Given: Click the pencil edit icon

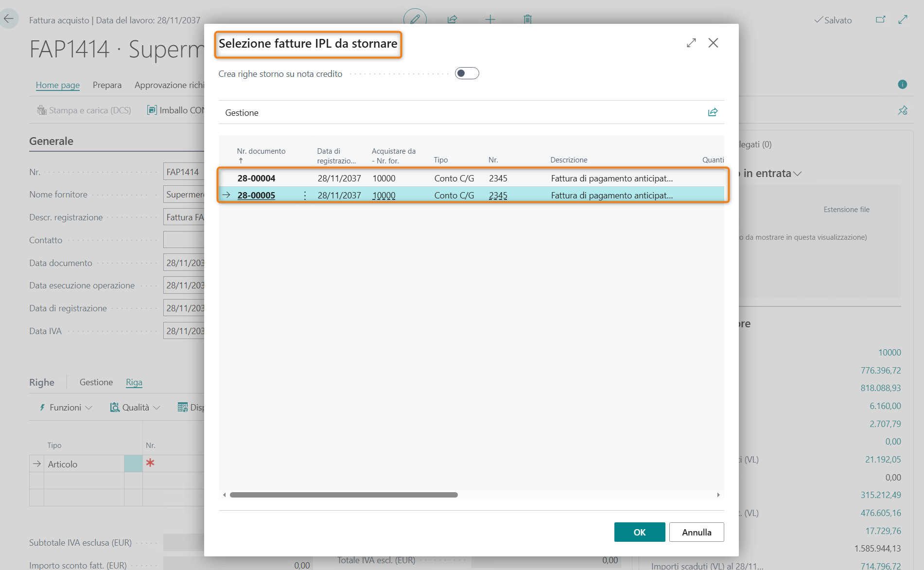Looking at the screenshot, I should click(415, 19).
